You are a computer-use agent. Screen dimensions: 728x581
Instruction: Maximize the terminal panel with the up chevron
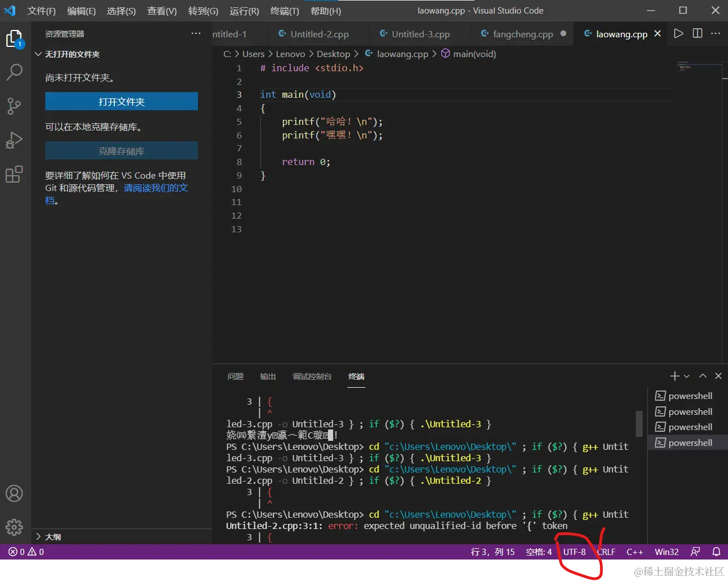tap(703, 376)
